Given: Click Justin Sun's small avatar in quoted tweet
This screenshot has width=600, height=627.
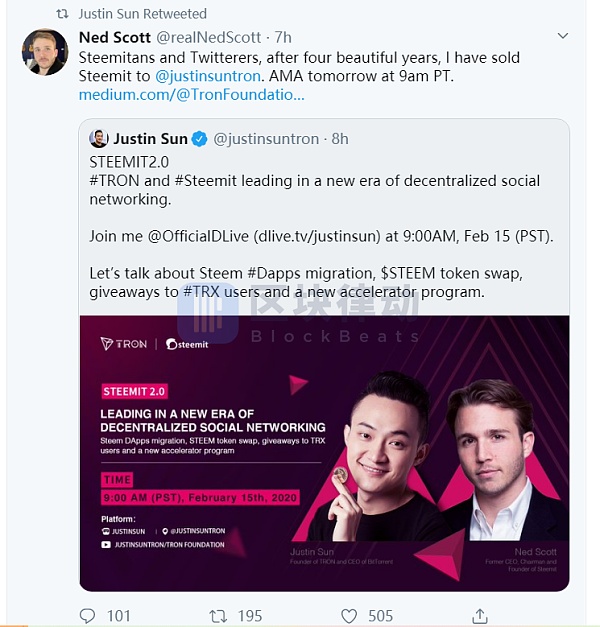Looking at the screenshot, I should (99, 139).
